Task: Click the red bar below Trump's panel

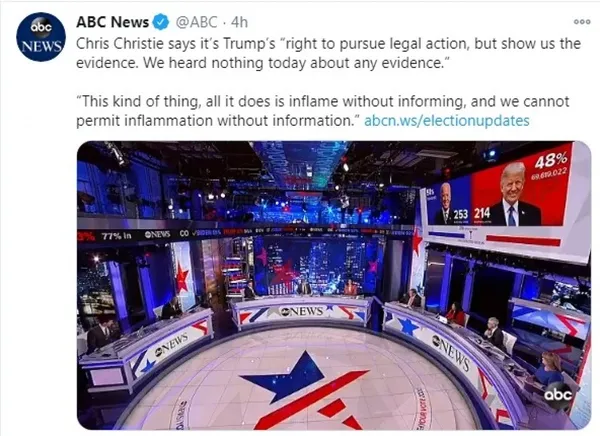Action: 523,240
